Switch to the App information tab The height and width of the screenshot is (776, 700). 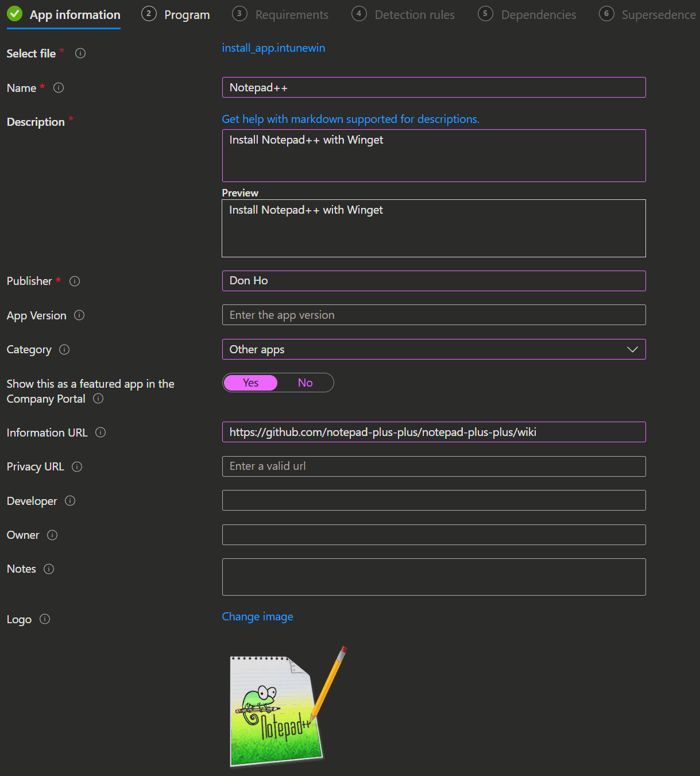[64, 15]
